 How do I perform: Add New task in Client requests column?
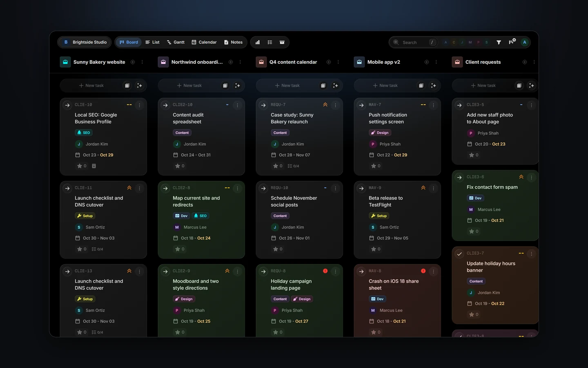click(483, 85)
